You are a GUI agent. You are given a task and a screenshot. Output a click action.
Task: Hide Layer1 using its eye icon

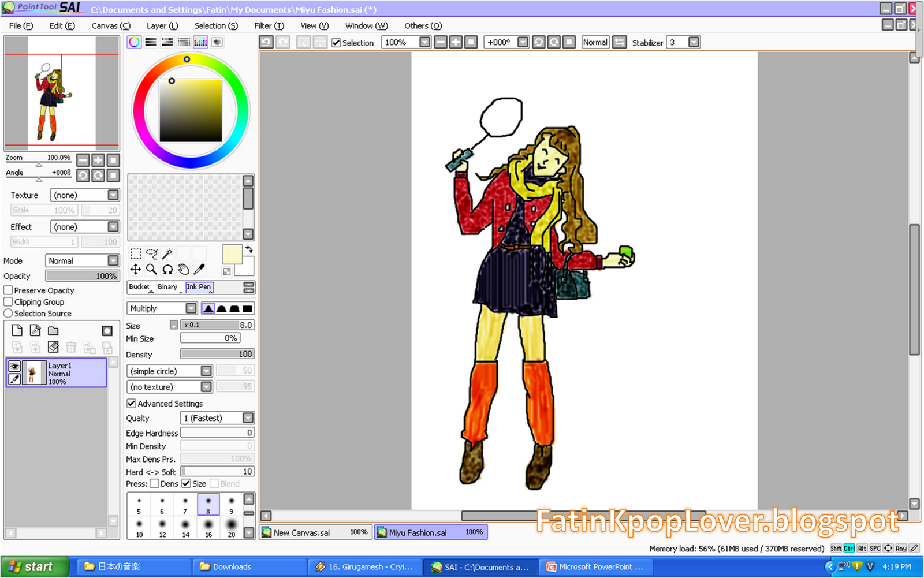click(14, 366)
